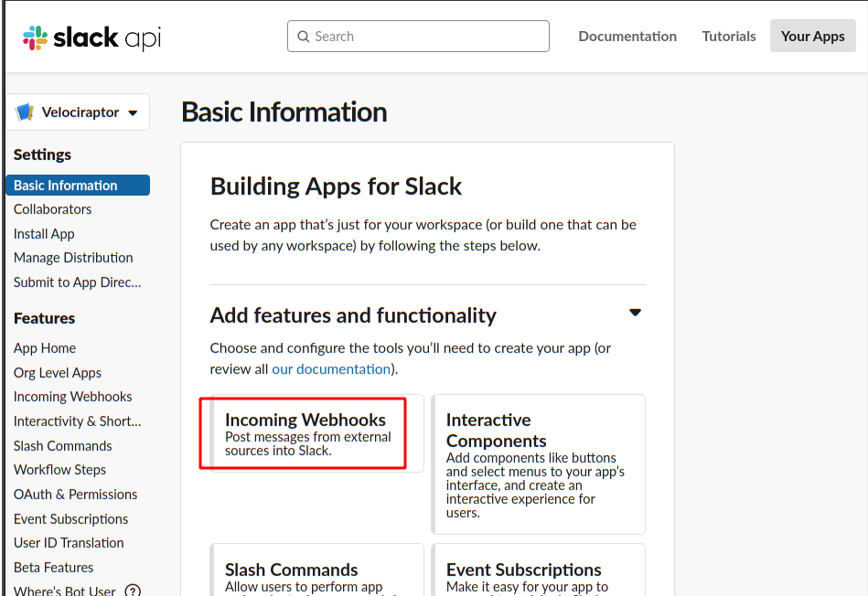Click the Your Apps button
This screenshot has height=596, width=868.
click(812, 37)
